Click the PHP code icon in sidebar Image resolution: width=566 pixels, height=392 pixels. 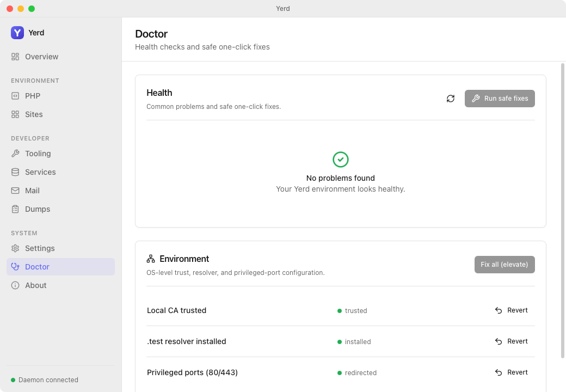pos(15,96)
